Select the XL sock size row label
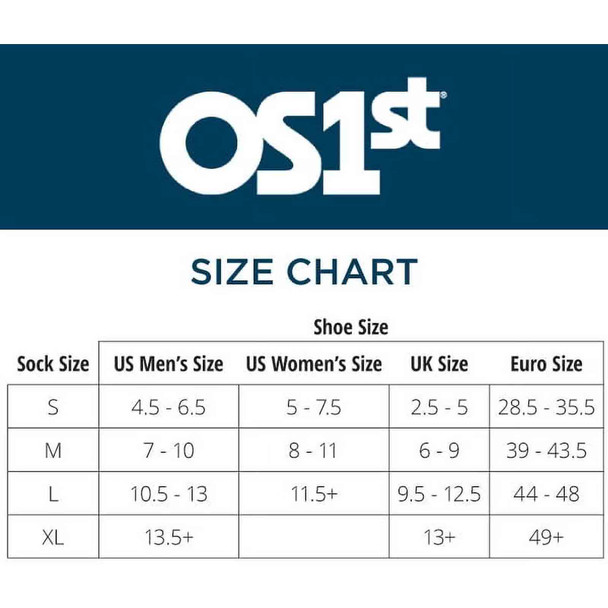608x608 pixels. [53, 537]
